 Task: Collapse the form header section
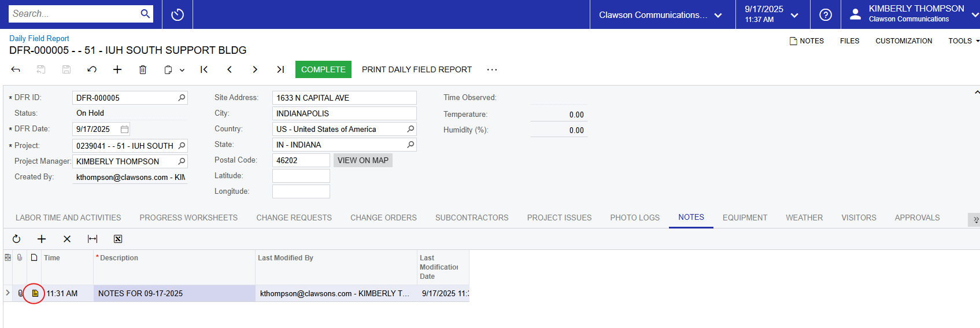pyautogui.click(x=976, y=93)
